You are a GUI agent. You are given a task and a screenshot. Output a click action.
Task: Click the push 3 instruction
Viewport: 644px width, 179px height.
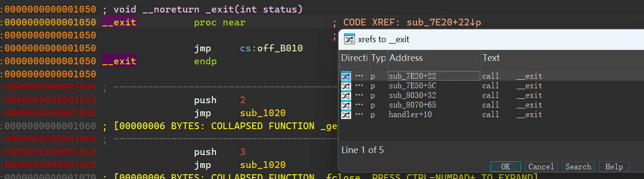pos(219,152)
